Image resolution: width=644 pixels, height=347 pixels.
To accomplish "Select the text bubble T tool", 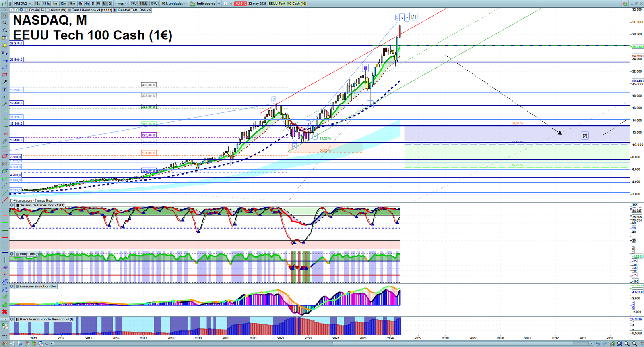I will coord(4,97).
